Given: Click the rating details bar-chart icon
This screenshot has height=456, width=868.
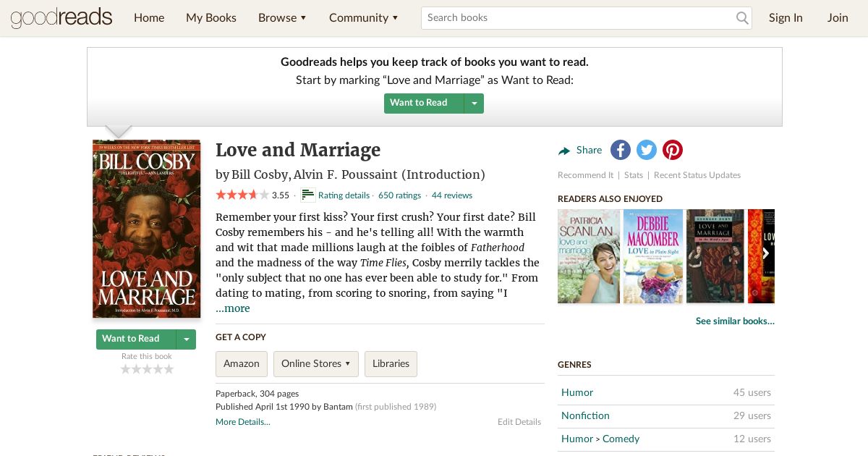Looking at the screenshot, I should [x=308, y=195].
